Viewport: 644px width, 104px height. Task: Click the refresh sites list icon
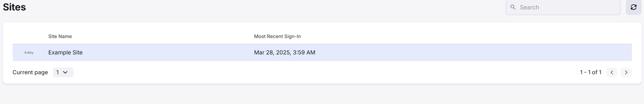tap(634, 7)
